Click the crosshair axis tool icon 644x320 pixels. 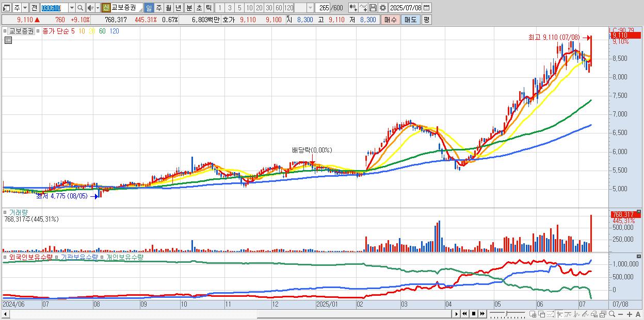coord(559,314)
